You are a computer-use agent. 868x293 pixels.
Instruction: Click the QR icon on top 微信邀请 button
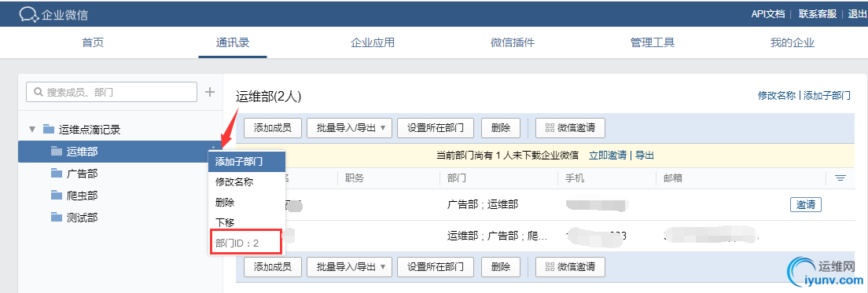pyautogui.click(x=550, y=128)
